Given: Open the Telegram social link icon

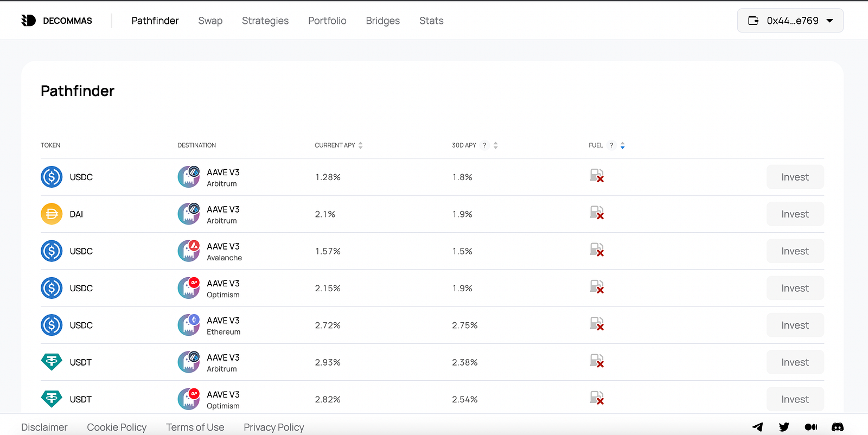Looking at the screenshot, I should pos(757,427).
